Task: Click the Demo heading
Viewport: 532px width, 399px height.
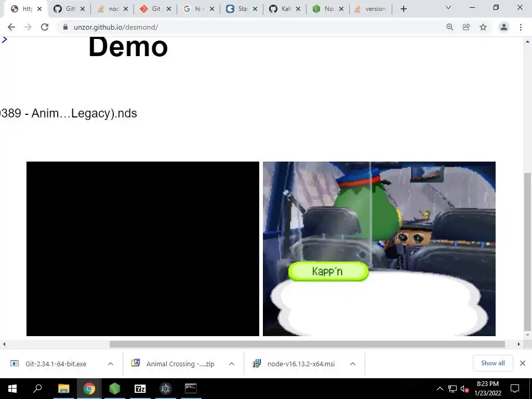Action: pyautogui.click(x=128, y=47)
